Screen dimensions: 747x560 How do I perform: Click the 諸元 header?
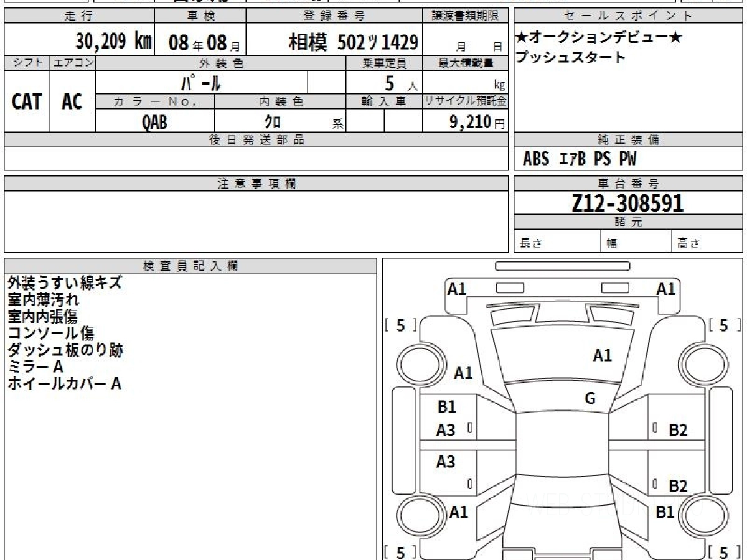(x=629, y=222)
